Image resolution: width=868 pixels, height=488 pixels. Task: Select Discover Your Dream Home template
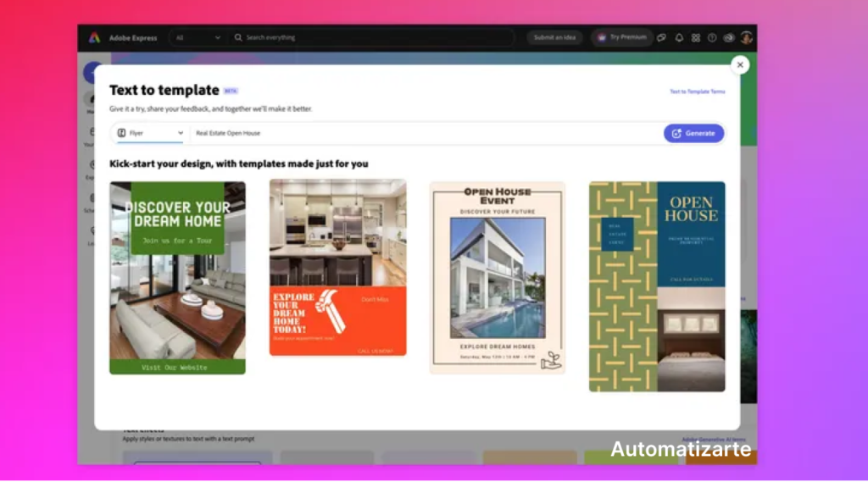pyautogui.click(x=177, y=278)
